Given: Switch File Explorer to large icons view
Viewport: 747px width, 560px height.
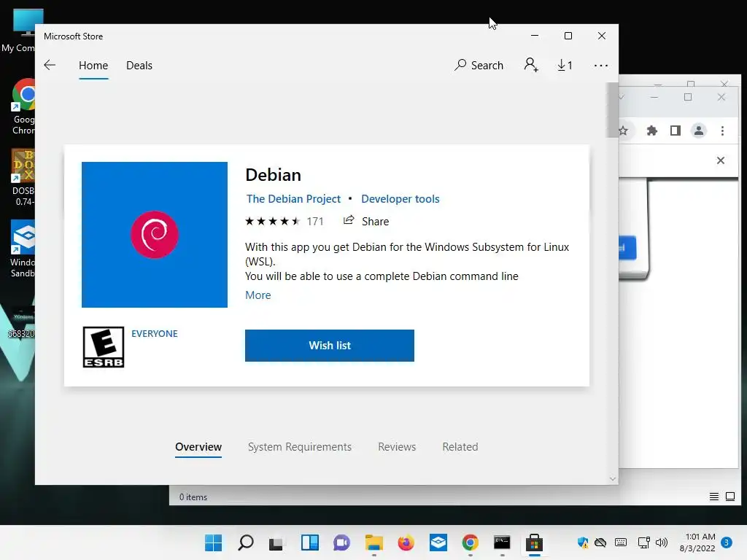Looking at the screenshot, I should pos(729,497).
